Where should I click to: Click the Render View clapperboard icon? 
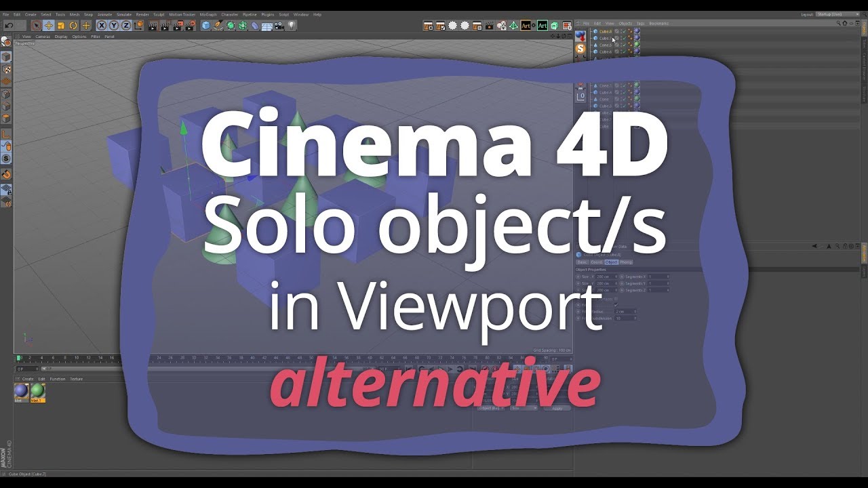(153, 26)
